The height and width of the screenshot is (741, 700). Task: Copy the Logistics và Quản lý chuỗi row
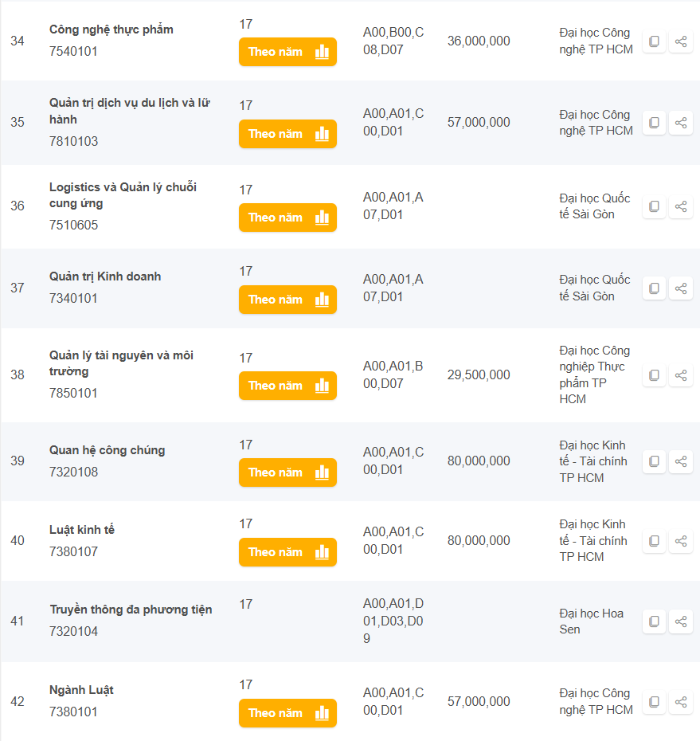click(654, 206)
